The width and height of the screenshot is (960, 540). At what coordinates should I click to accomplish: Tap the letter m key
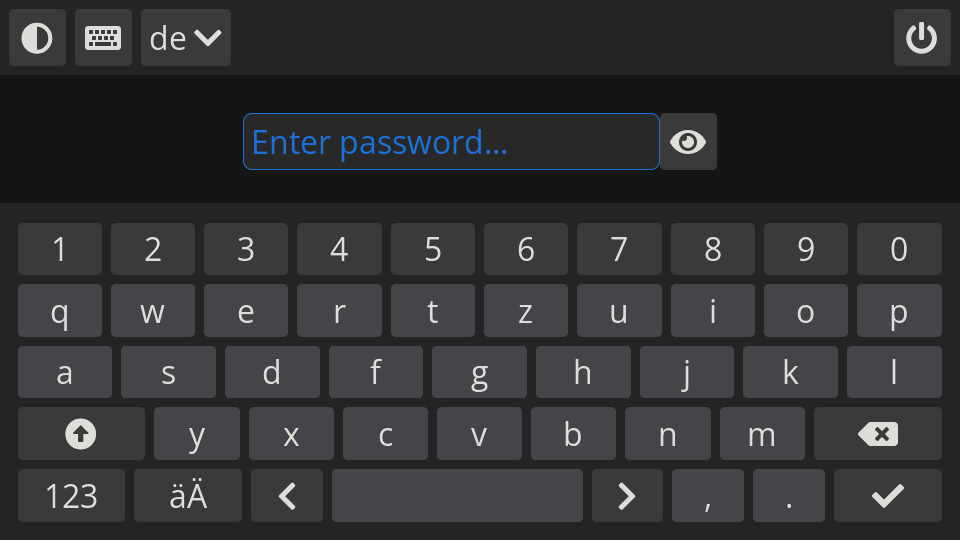pos(762,433)
